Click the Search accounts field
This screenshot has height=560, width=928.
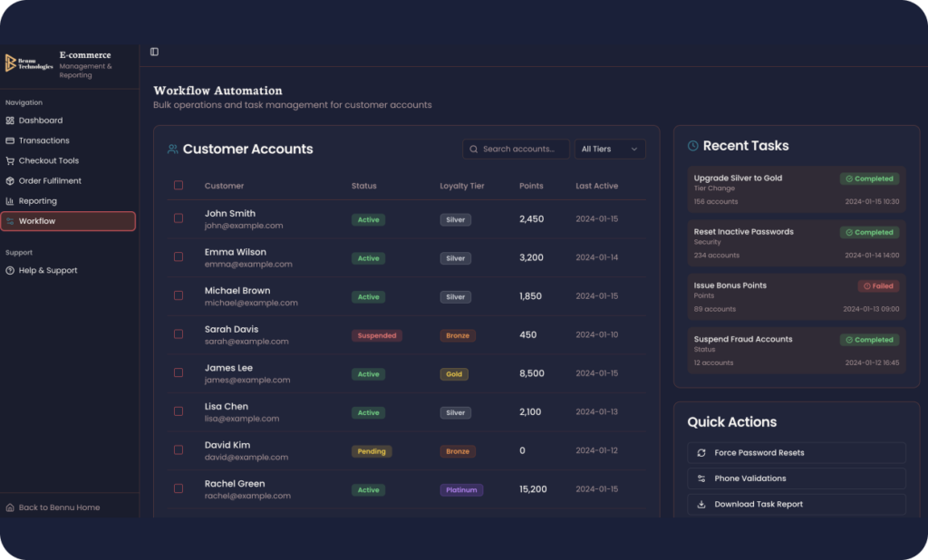[516, 150]
